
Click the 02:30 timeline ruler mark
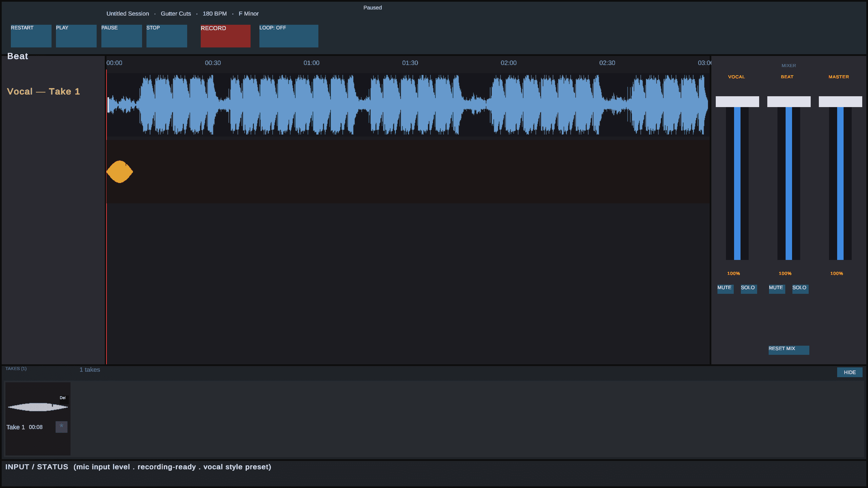[x=607, y=63]
